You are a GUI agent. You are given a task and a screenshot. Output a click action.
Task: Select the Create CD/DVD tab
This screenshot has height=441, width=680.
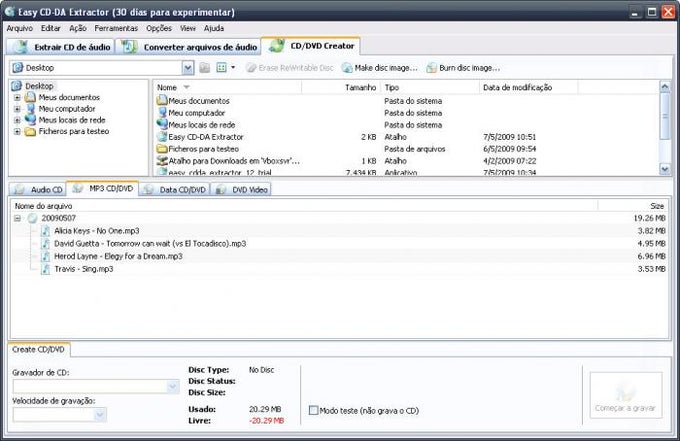tap(39, 350)
